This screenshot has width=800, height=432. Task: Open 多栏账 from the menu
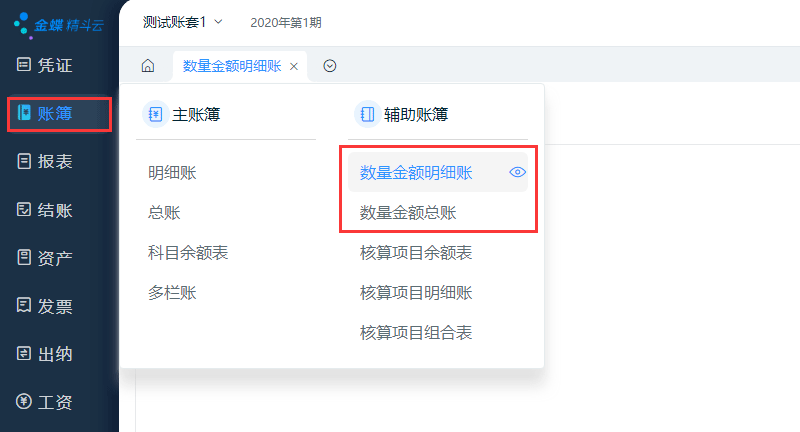(x=172, y=293)
